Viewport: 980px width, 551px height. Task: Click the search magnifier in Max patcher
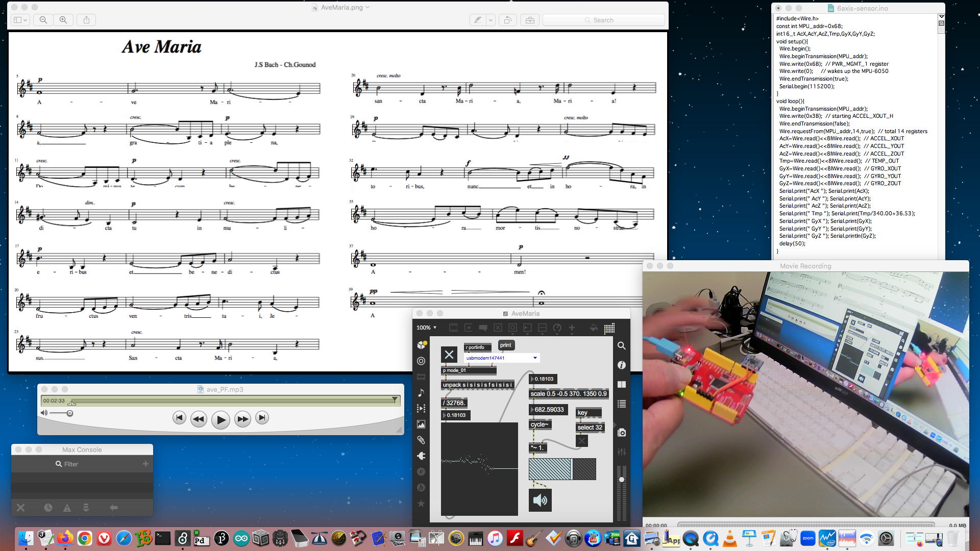(x=621, y=345)
